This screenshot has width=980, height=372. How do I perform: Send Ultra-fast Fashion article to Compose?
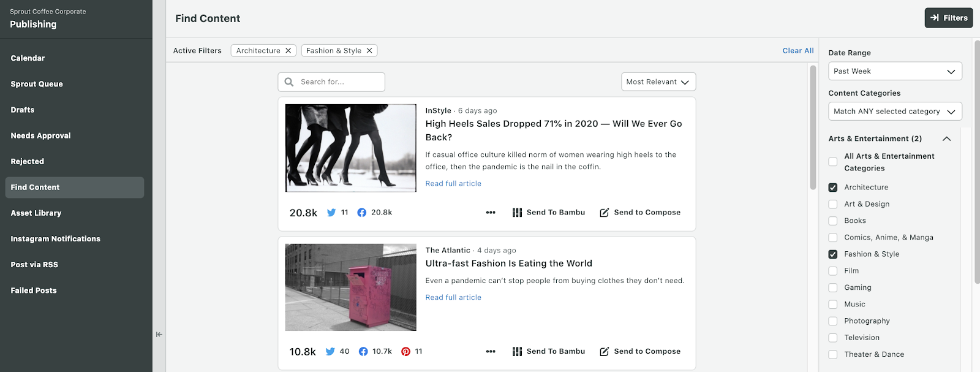[640, 352]
